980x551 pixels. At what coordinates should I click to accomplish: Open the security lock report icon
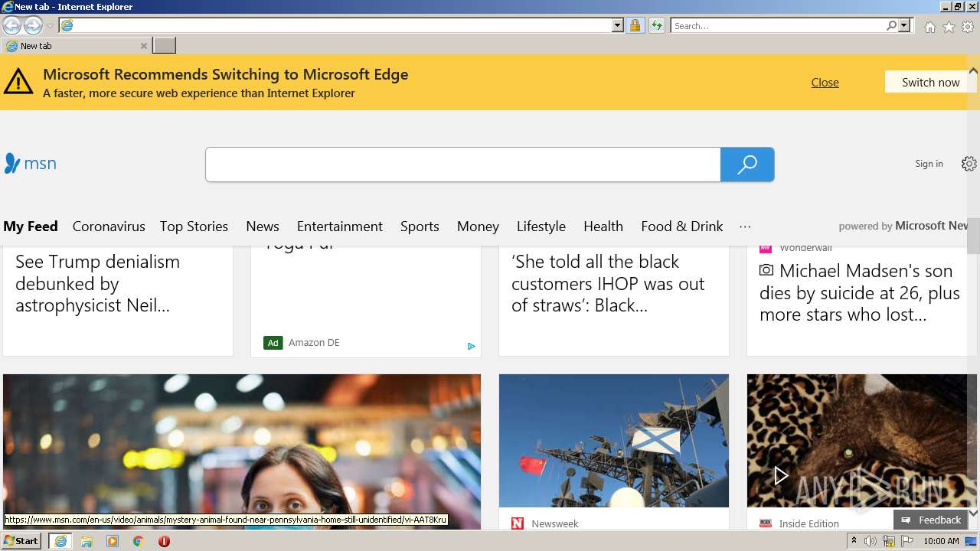point(635,25)
